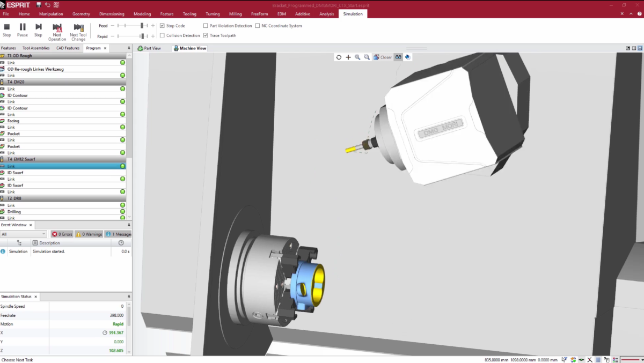644x363 pixels.
Task: Open the Milling ribbon tab
Action: pos(235,14)
